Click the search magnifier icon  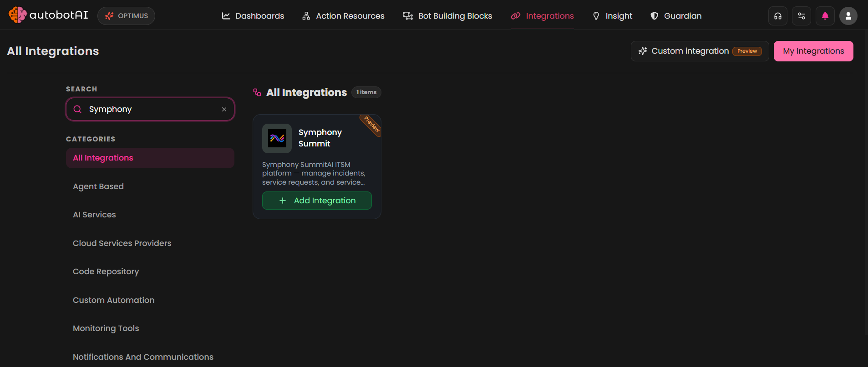pos(77,109)
